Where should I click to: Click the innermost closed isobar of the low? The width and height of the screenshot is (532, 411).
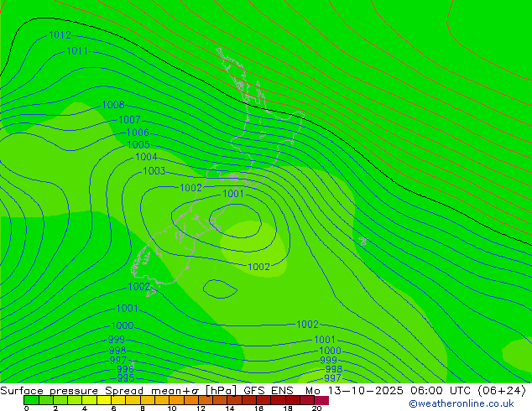pos(236,221)
